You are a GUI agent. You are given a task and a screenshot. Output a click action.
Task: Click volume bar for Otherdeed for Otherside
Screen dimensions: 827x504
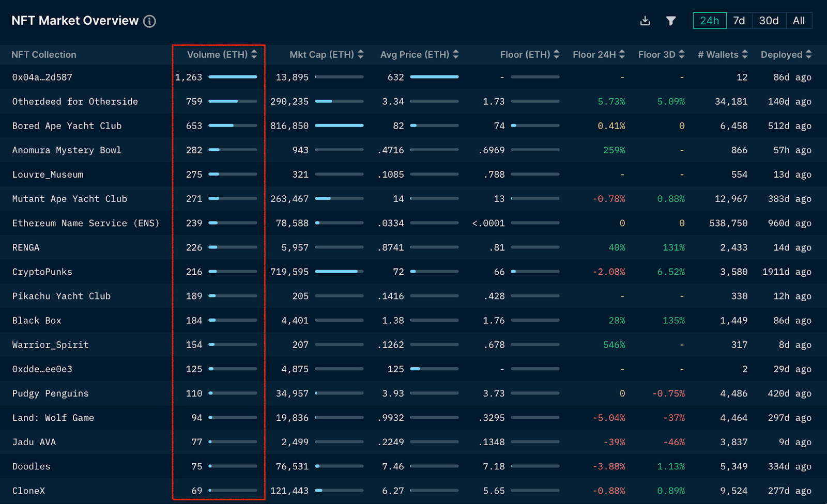point(233,101)
